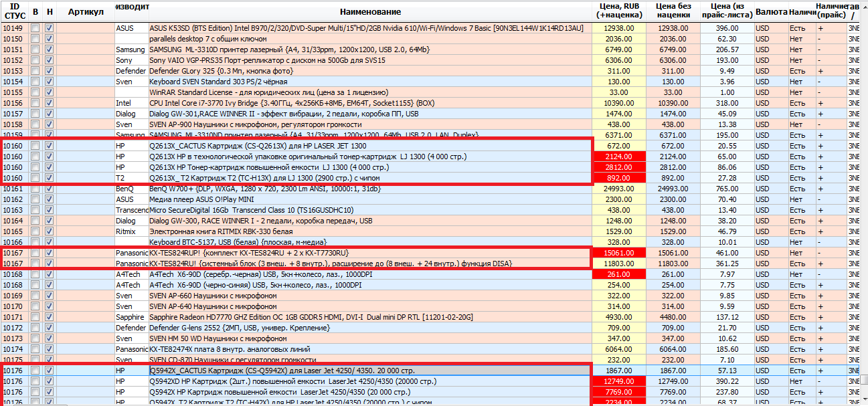Click the Цена (из прайс-листа) column header
The height and width of the screenshot is (406, 868).
727,11
